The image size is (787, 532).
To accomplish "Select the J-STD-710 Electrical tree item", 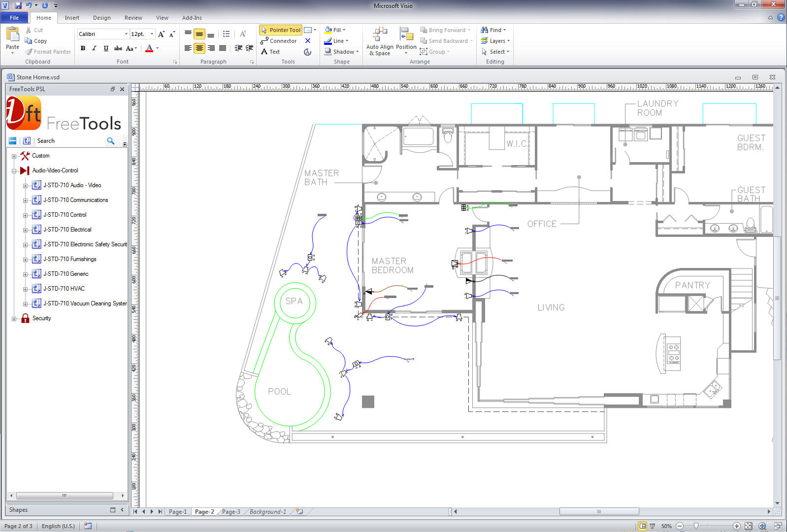I will point(67,230).
